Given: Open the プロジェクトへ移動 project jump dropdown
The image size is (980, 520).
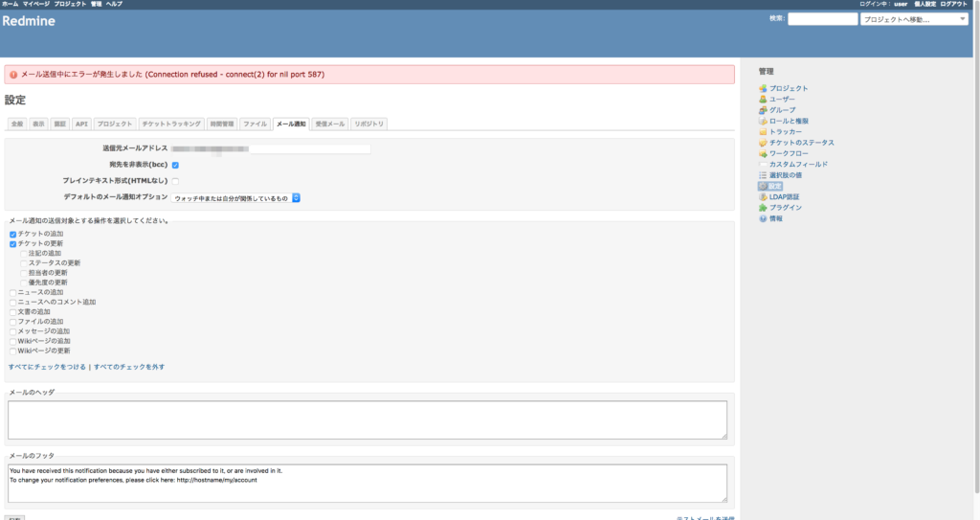Looking at the screenshot, I should tap(914, 19).
